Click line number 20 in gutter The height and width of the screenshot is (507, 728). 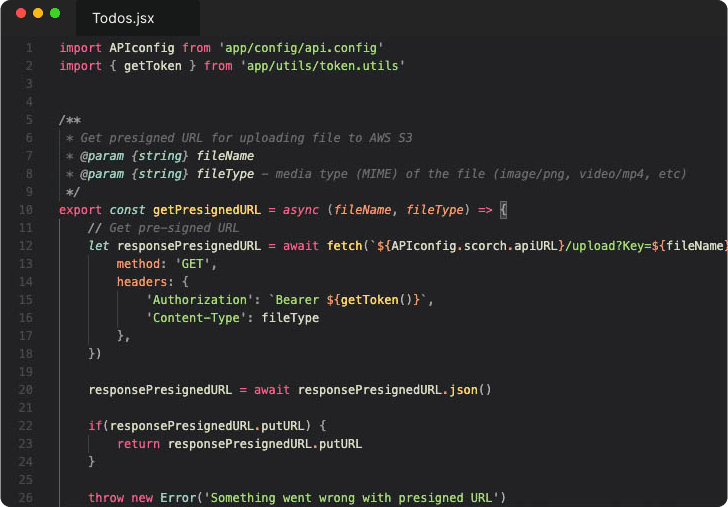(x=26, y=390)
